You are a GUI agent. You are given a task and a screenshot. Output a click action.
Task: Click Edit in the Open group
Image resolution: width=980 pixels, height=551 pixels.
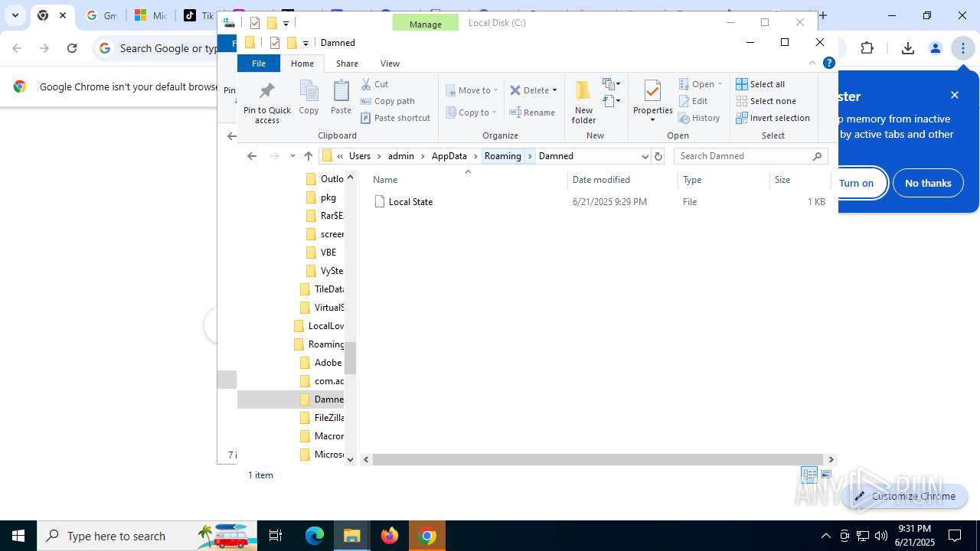pyautogui.click(x=693, y=101)
